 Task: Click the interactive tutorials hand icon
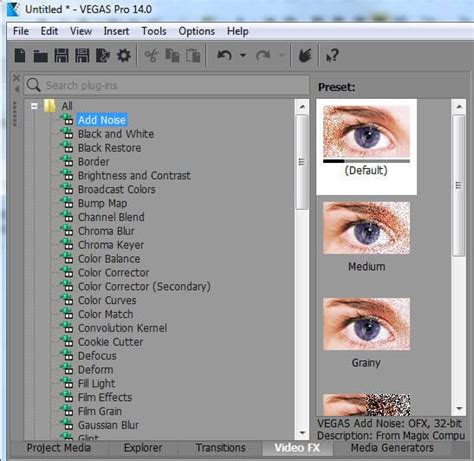click(305, 55)
